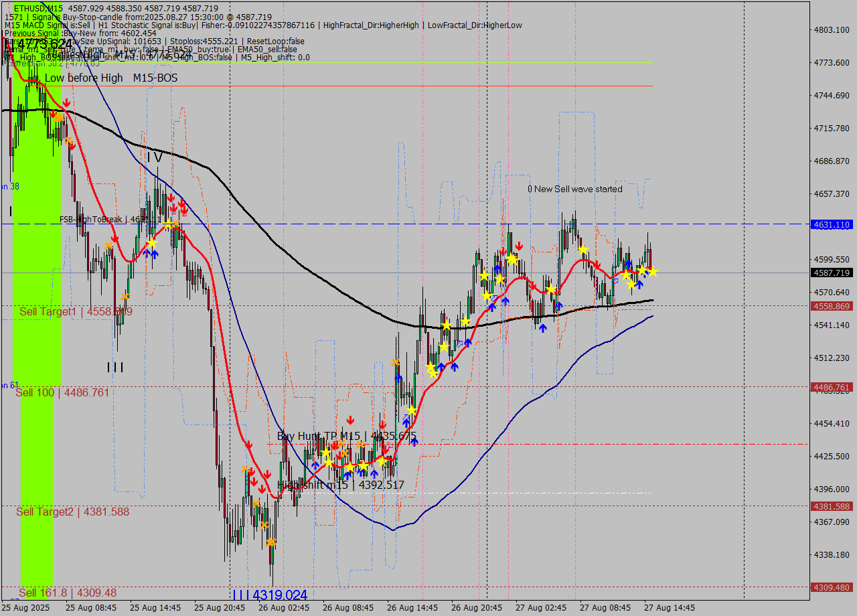Click the ETHUSD,M15 chart title text
This screenshot has width=857, height=616.
pos(38,8)
